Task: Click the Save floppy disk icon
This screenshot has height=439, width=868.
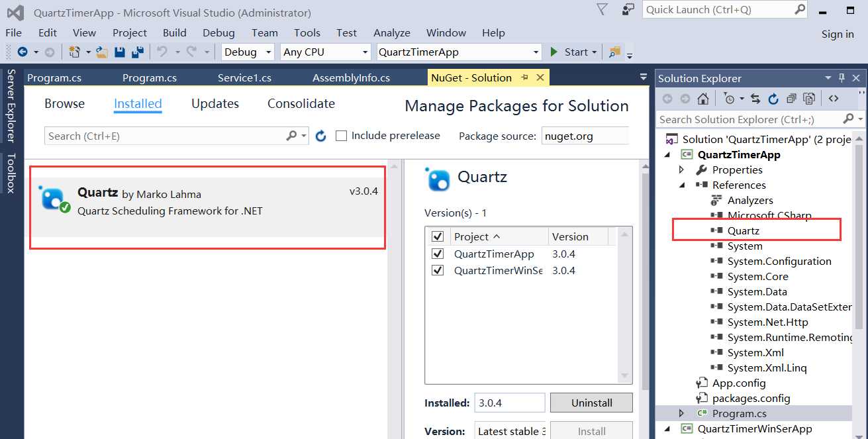Action: point(120,52)
